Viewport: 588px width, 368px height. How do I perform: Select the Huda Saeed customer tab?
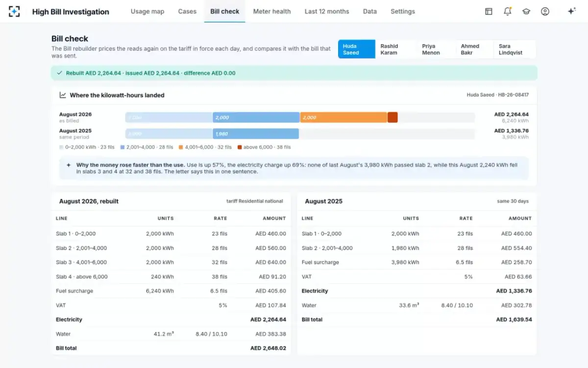coord(357,49)
